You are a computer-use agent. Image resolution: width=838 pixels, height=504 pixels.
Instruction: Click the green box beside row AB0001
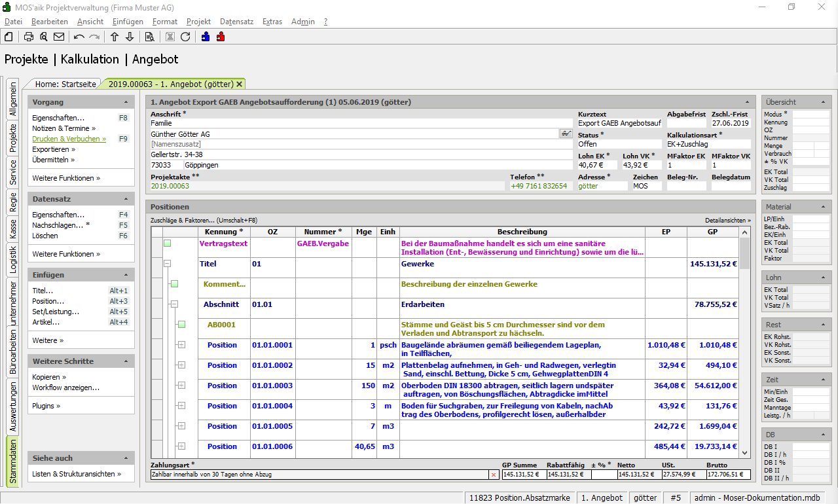point(181,325)
